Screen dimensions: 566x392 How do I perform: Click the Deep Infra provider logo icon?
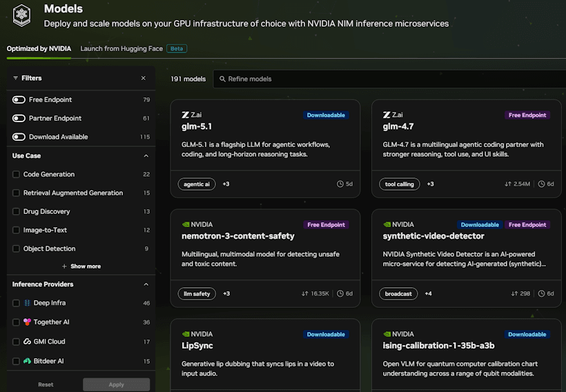tap(27, 303)
